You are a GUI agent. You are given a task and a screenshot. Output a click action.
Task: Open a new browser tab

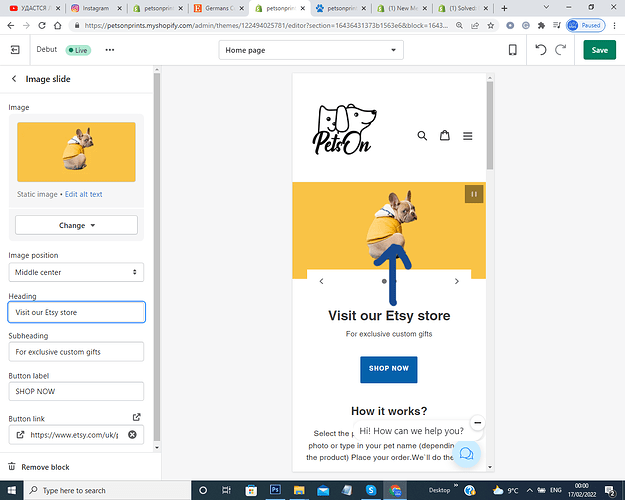pos(504,8)
